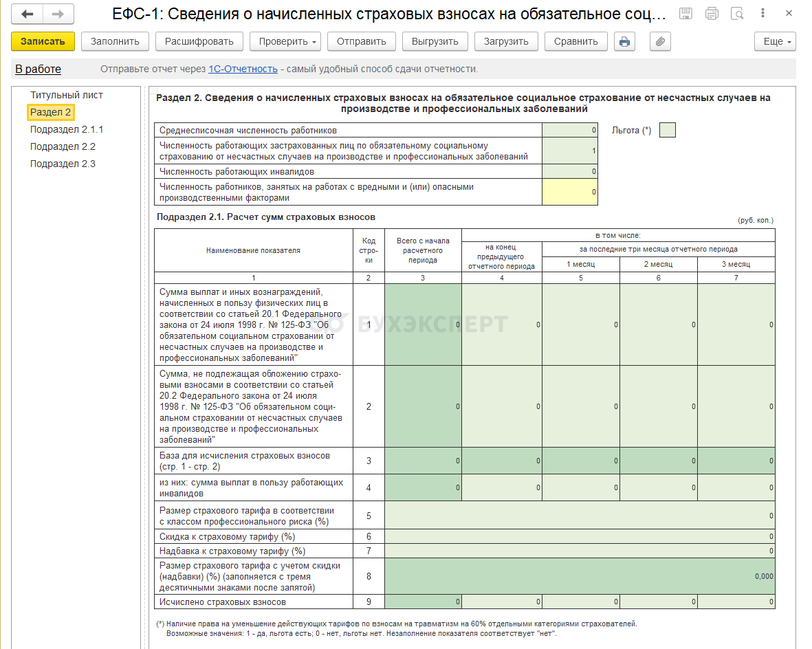
Task: Click the paperclip attachments icon
Action: tap(660, 41)
